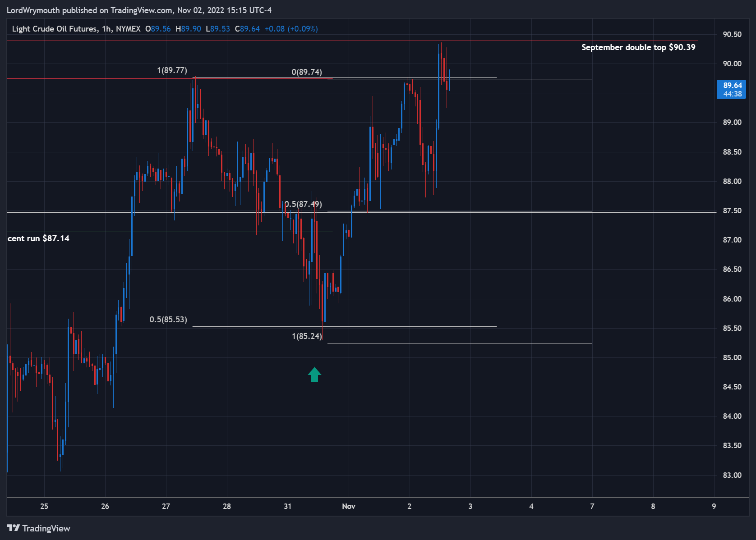Click the Fibonacci label 1(85.24)
Image resolution: width=756 pixels, height=540 pixels.
(307, 336)
